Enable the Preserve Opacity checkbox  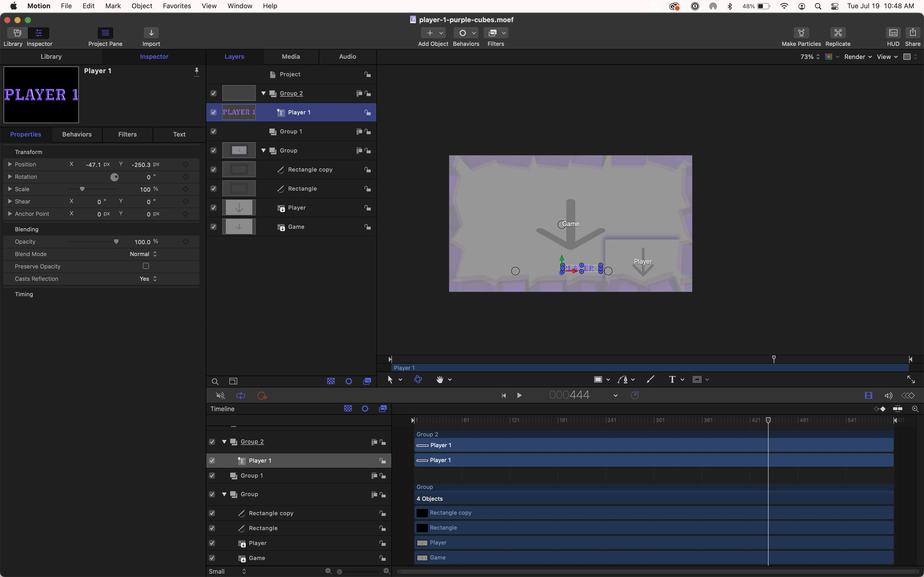tap(146, 266)
